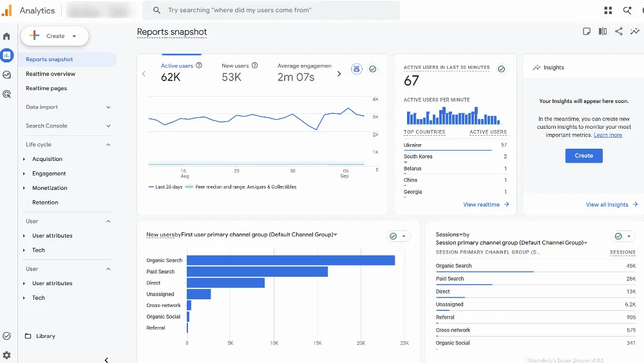Screen dimensions: 644x363
Task: Click the data quality check on users card
Action: point(372,69)
